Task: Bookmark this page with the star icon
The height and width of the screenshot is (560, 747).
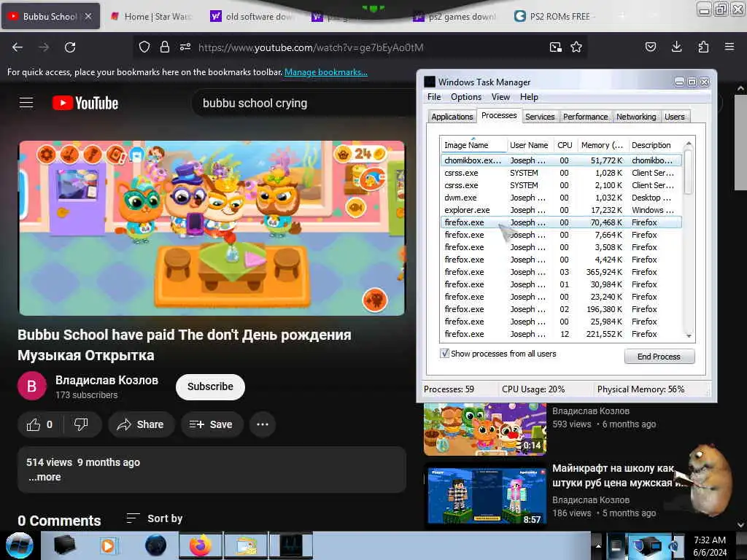Action: (x=576, y=47)
